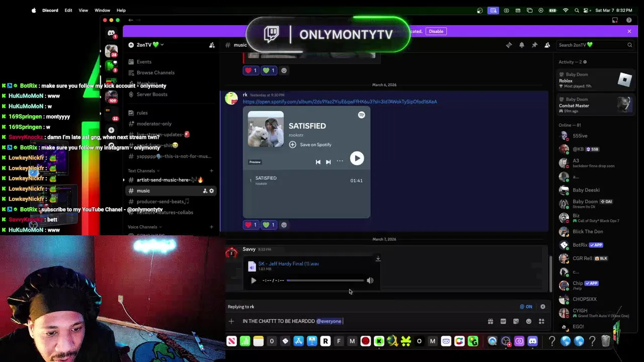Image resolution: width=644 pixels, height=362 pixels.
Task: Open attachment plus in message box
Action: (x=231, y=321)
